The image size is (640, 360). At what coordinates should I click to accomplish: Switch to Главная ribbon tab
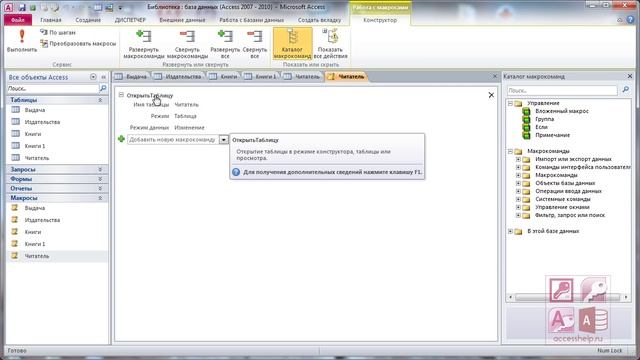click(x=51, y=20)
